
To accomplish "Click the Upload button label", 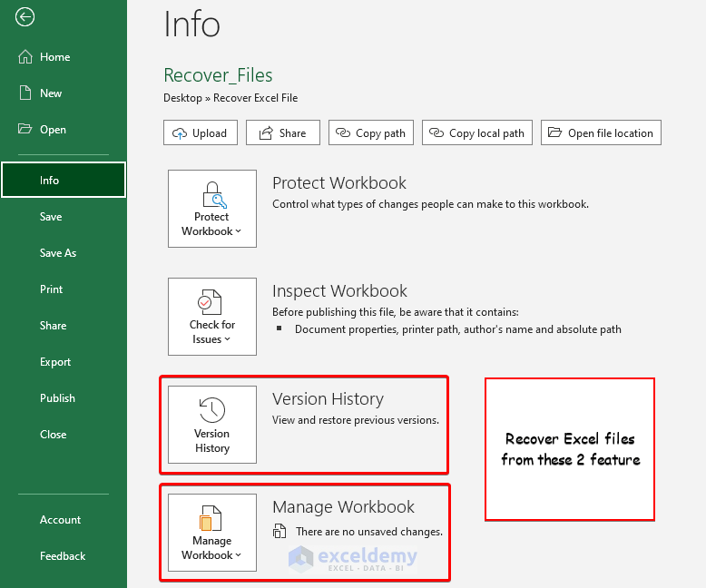I will [x=210, y=133].
